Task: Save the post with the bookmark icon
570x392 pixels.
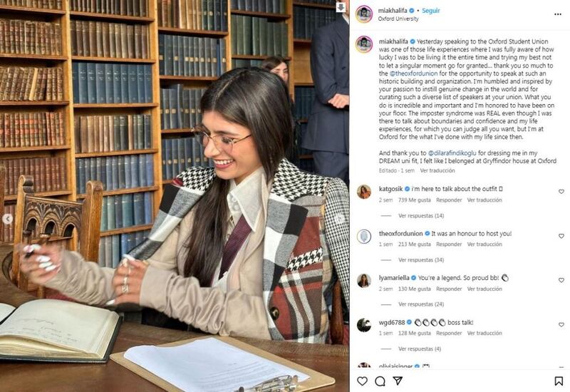Action: [x=559, y=381]
